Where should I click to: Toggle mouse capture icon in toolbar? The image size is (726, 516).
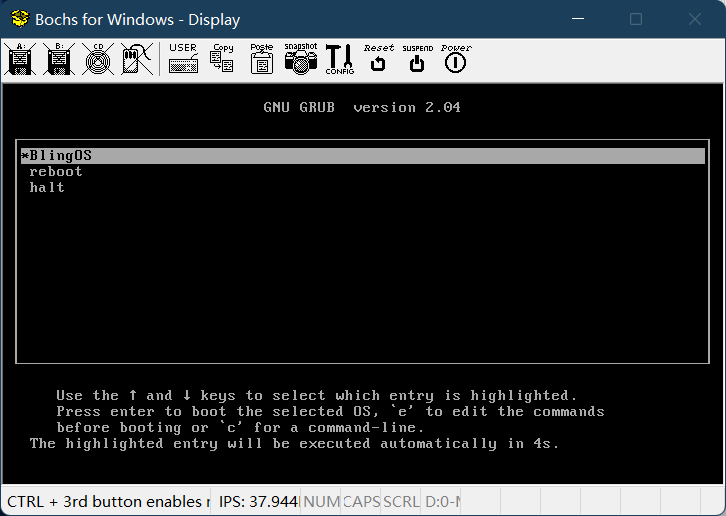pyautogui.click(x=137, y=59)
